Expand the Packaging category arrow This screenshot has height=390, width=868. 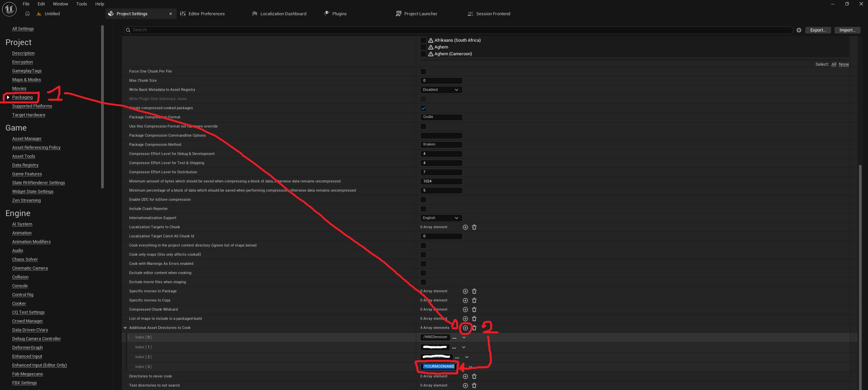(8, 97)
